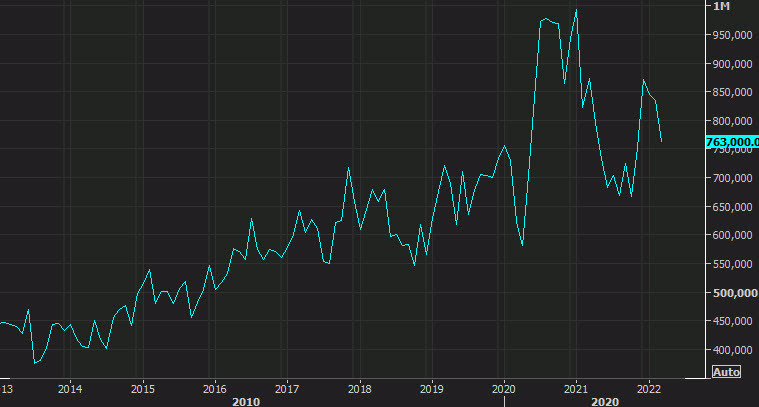
Task: Click the Auto scale button
Action: [x=725, y=371]
